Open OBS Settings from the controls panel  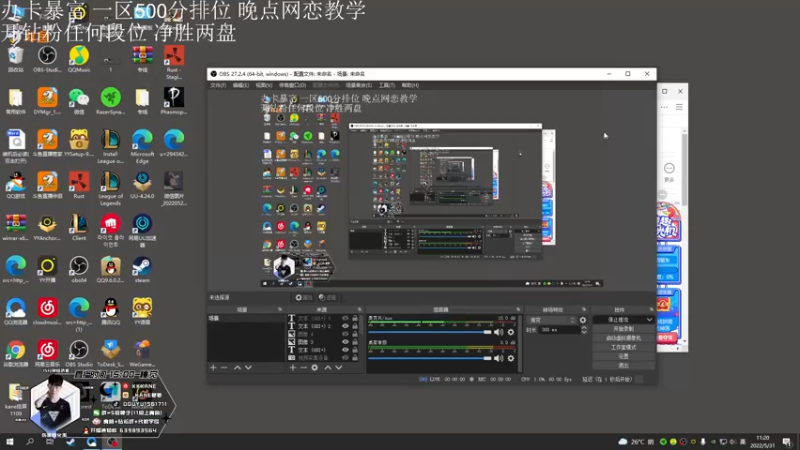tap(623, 357)
